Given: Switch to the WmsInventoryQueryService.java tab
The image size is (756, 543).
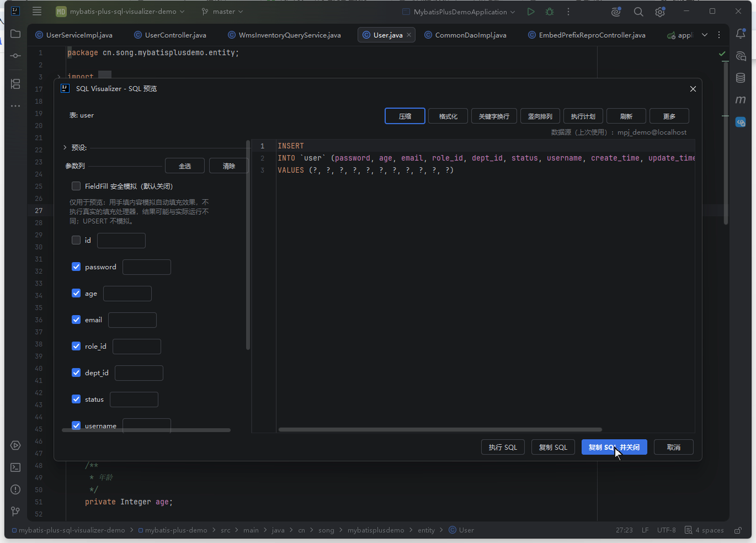Looking at the screenshot, I should tap(285, 35).
